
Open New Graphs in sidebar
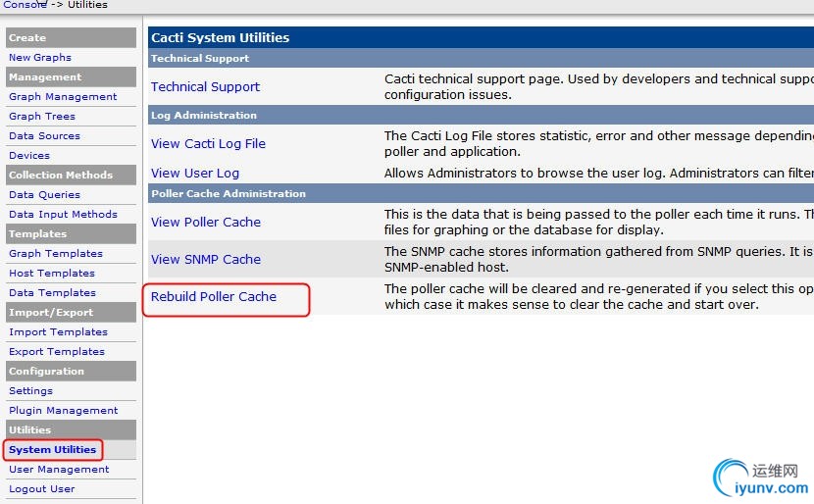[40, 58]
